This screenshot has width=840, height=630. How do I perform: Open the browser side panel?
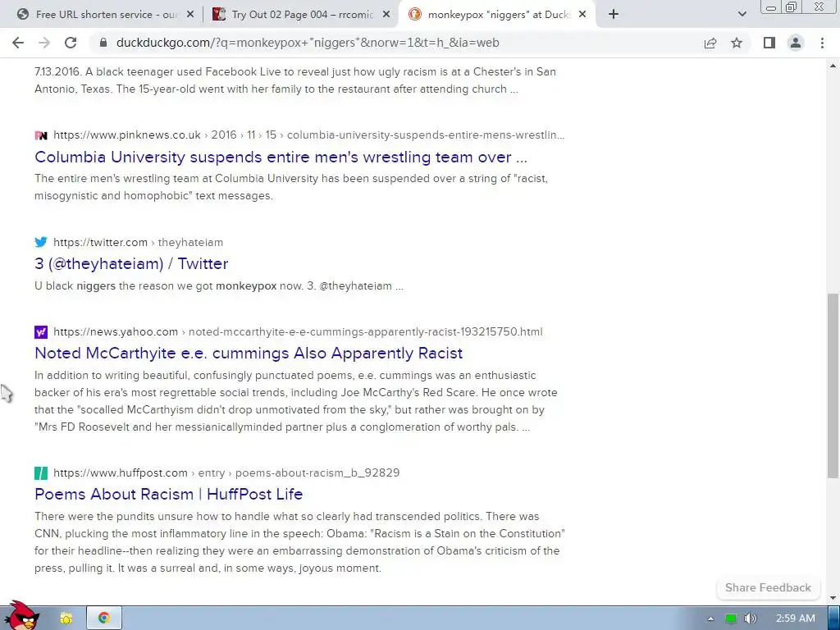click(x=769, y=43)
